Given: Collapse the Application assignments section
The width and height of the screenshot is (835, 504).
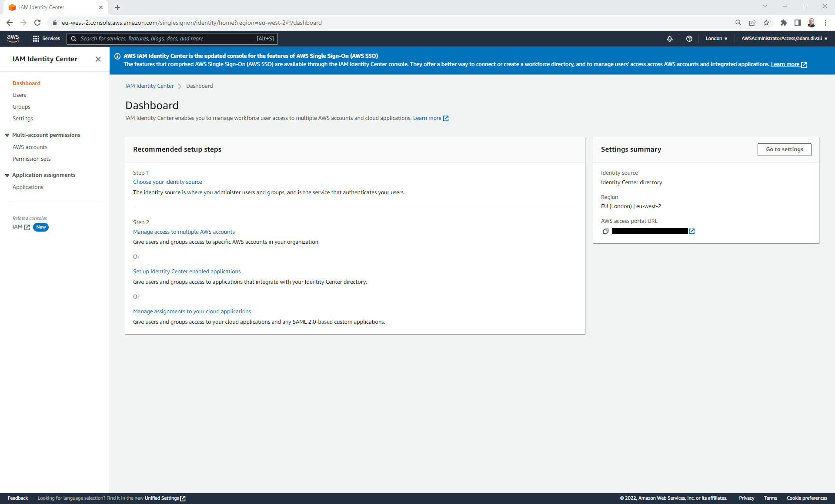Looking at the screenshot, I should pos(7,175).
